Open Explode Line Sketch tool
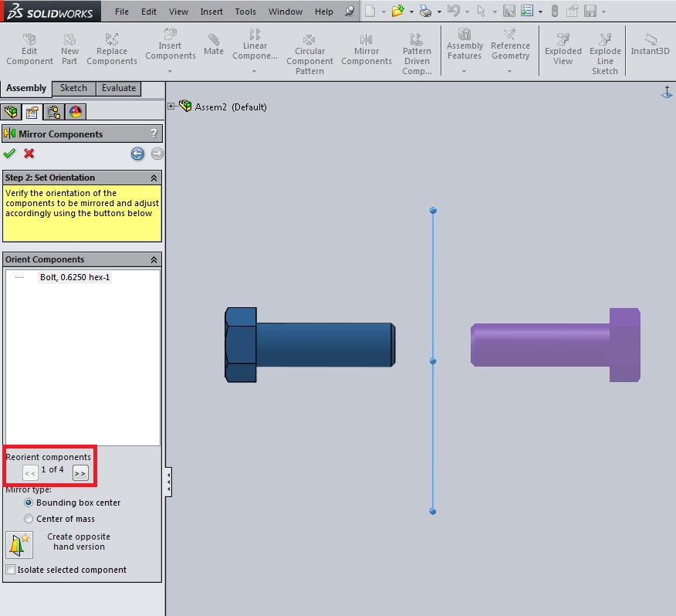The width and height of the screenshot is (676, 616). (x=605, y=54)
